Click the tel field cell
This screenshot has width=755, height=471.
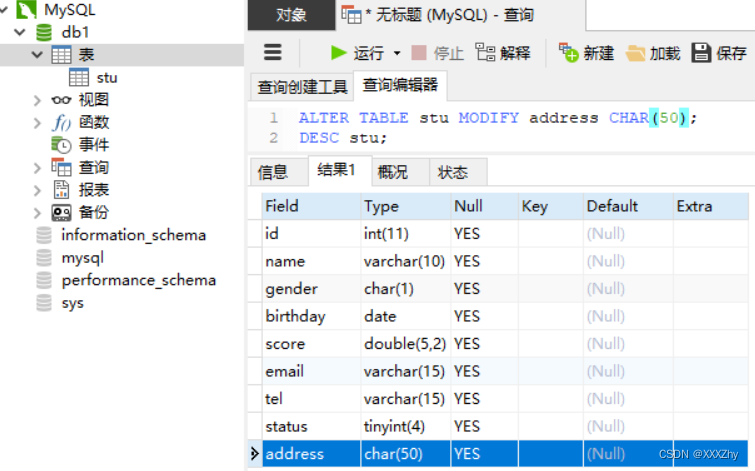point(311,398)
